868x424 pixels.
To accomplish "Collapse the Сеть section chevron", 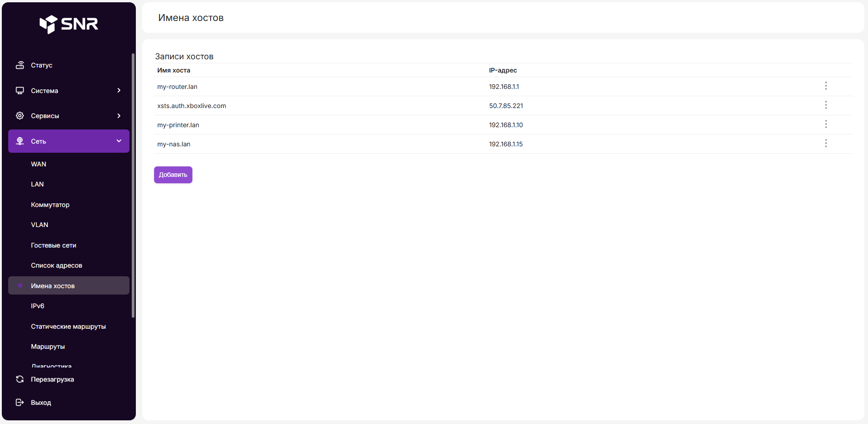I will coord(119,141).
